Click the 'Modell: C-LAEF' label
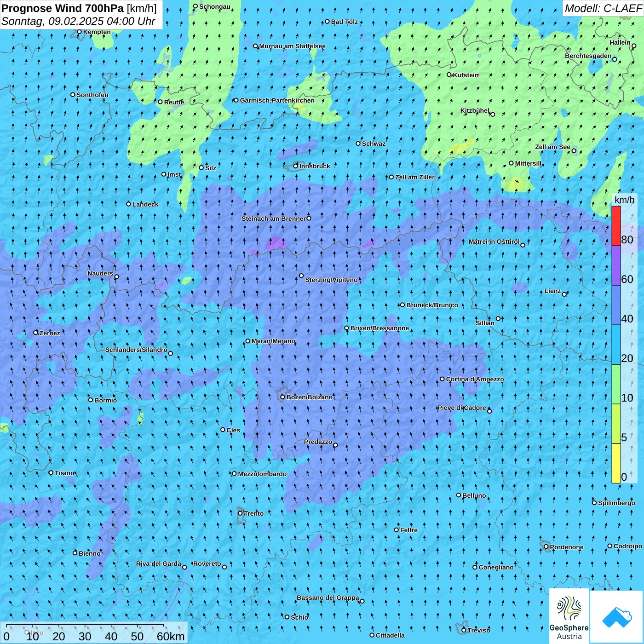The image size is (644, 644). coord(603,8)
